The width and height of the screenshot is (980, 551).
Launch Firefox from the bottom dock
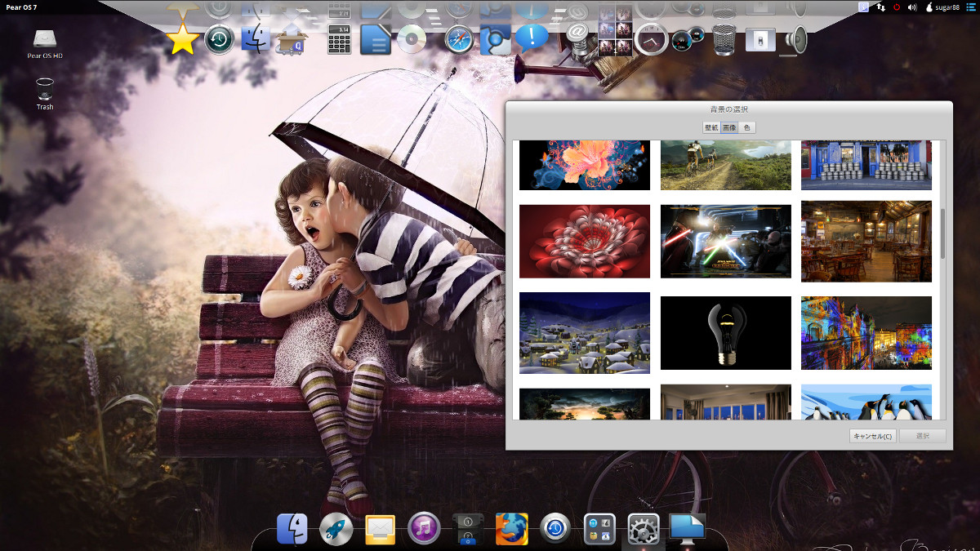[512, 529]
